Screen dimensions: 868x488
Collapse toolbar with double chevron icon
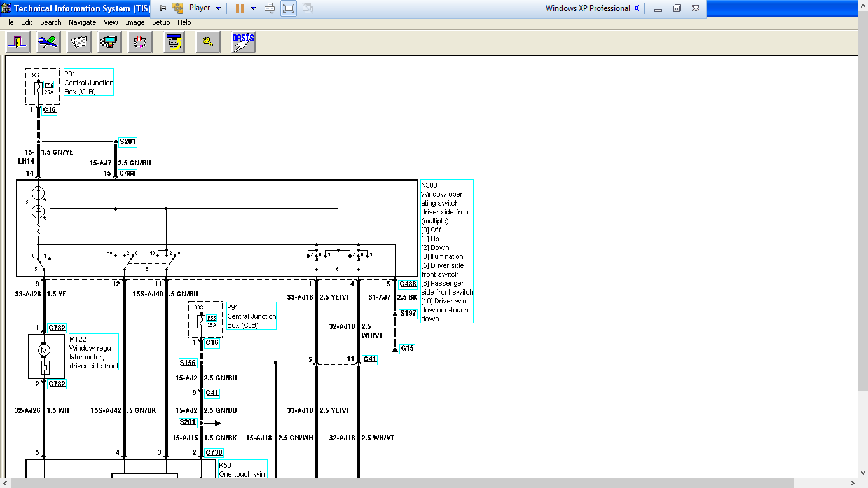tap(637, 8)
